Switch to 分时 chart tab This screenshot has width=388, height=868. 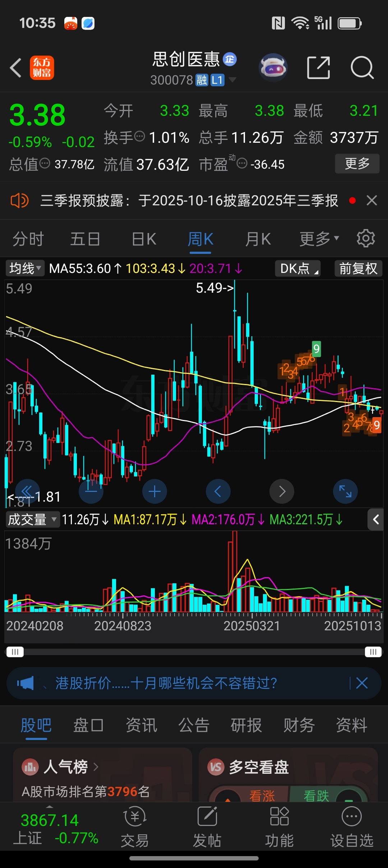(28, 239)
